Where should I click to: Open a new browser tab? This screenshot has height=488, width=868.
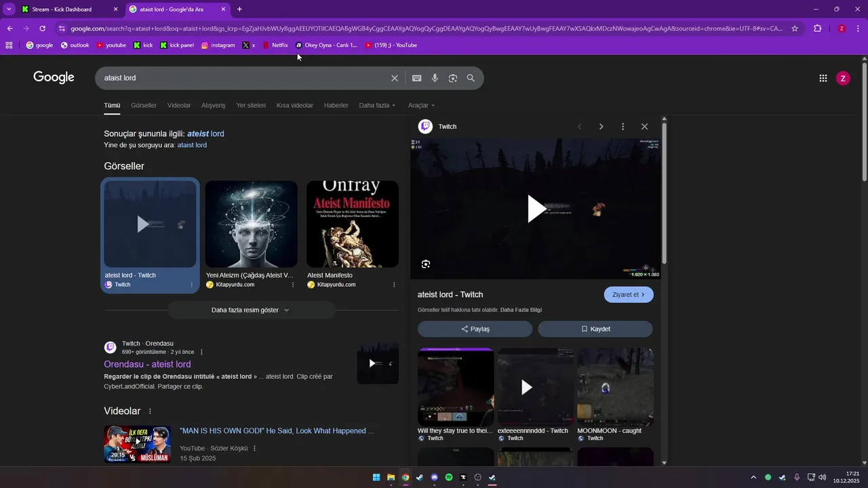[x=239, y=9]
